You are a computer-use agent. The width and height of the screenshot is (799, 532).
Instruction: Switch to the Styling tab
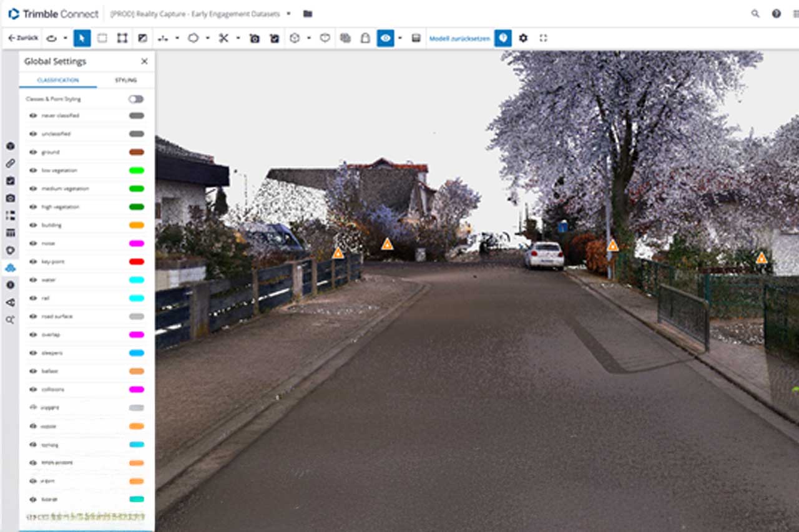tap(125, 80)
